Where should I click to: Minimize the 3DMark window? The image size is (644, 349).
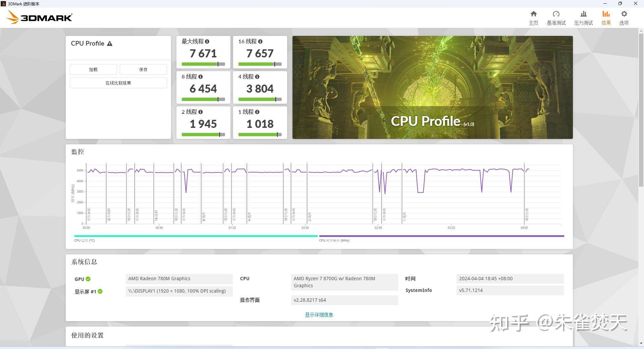click(x=605, y=4)
